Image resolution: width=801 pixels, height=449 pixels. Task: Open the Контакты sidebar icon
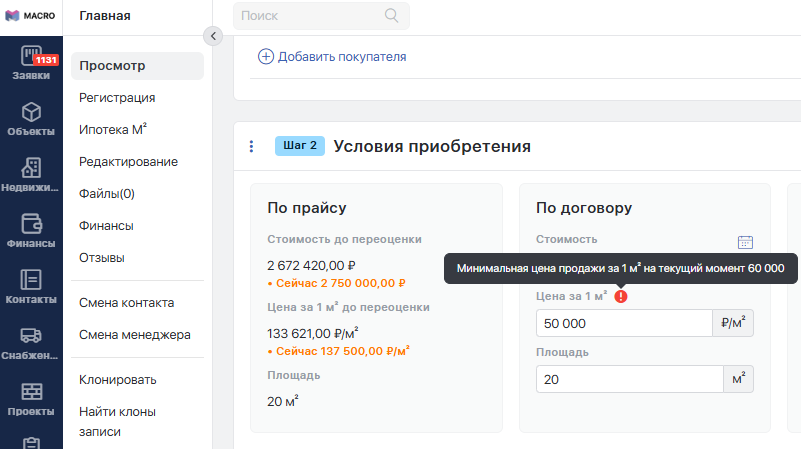point(31,281)
